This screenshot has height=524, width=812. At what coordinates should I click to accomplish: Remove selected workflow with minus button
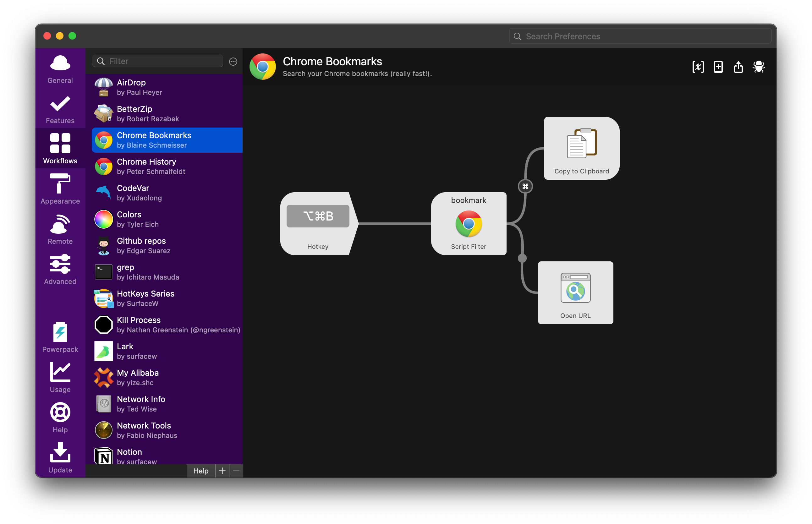coord(236,471)
